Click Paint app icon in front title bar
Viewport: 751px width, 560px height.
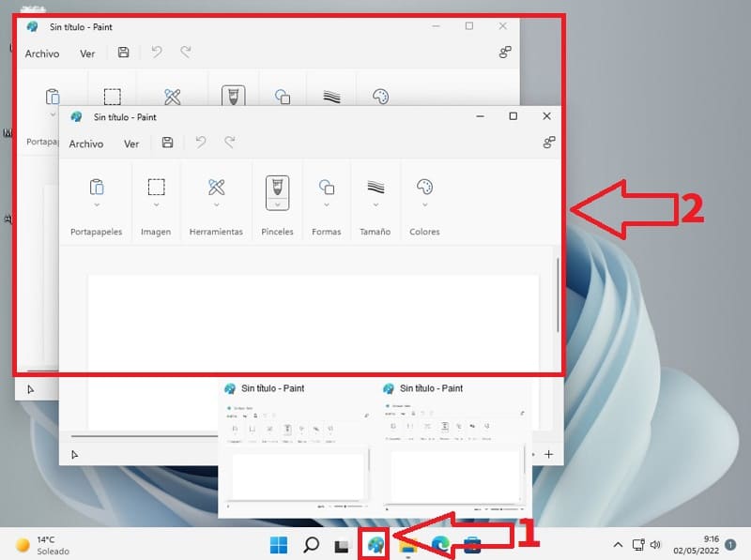click(x=76, y=117)
